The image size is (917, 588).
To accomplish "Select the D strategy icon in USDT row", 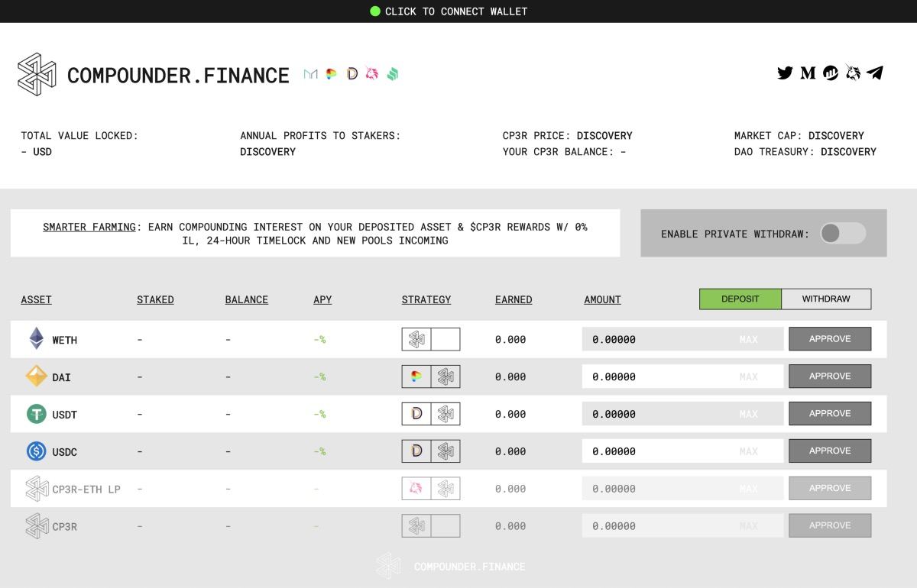I will point(416,414).
